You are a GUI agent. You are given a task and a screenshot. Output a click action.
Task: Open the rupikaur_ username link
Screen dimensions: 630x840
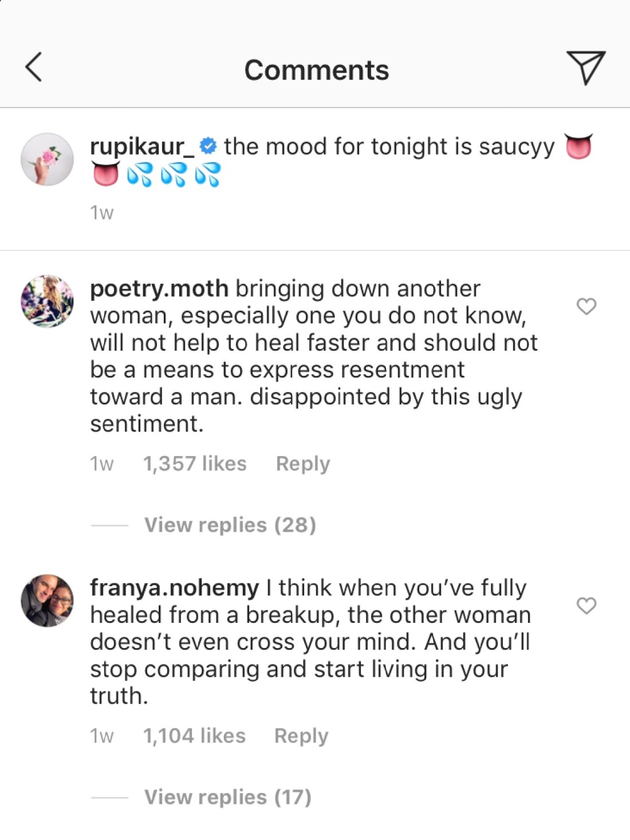[142, 147]
